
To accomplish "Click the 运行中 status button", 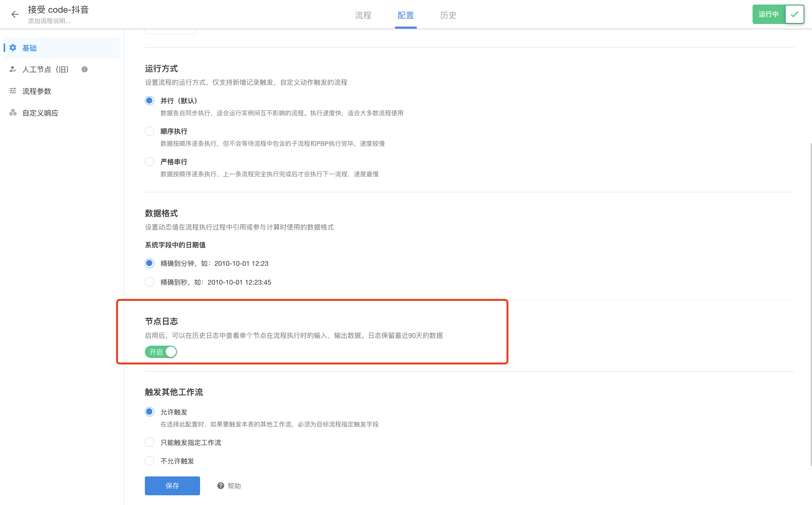I will pyautogui.click(x=768, y=14).
